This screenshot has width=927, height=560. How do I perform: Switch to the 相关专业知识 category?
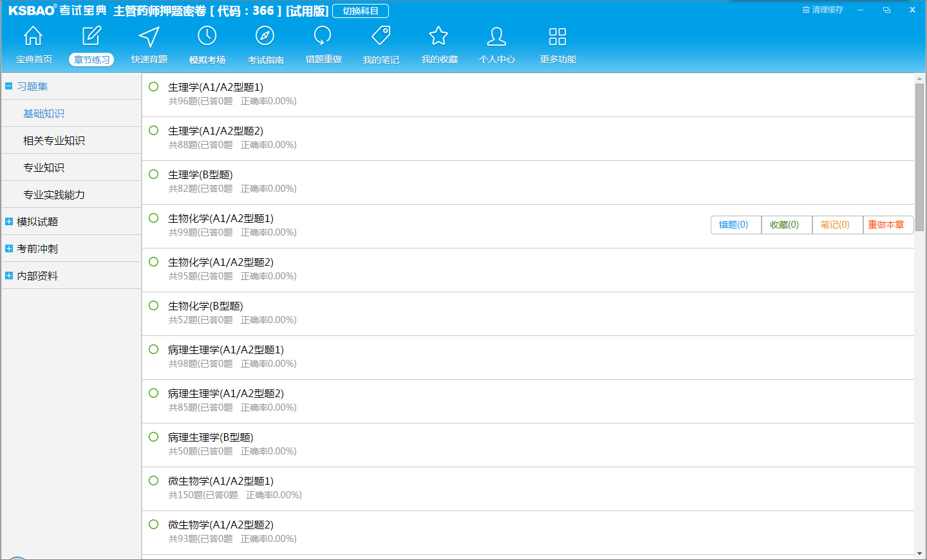[54, 140]
